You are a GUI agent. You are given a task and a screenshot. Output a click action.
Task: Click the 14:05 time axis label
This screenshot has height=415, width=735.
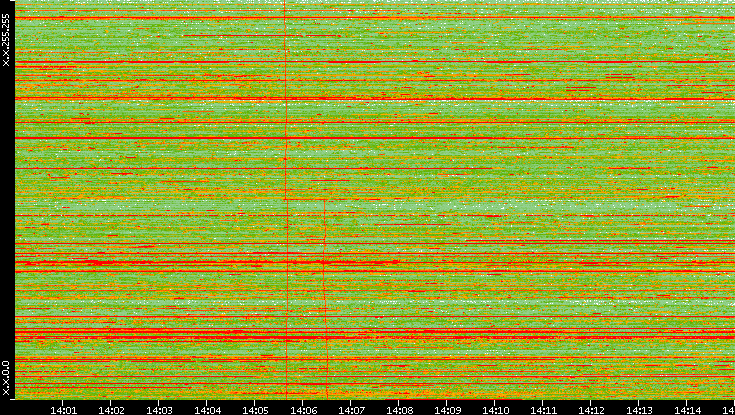click(x=255, y=410)
